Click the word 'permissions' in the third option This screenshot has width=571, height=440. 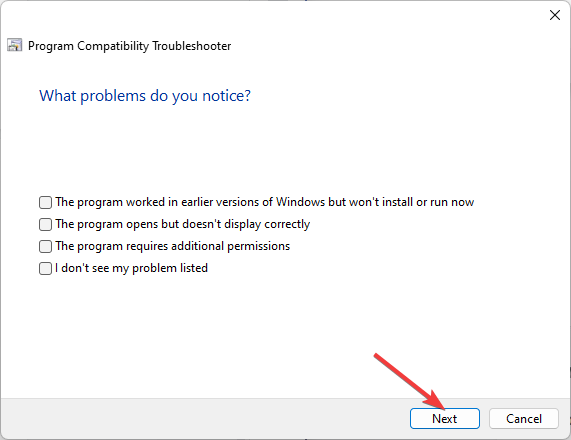[x=259, y=246]
